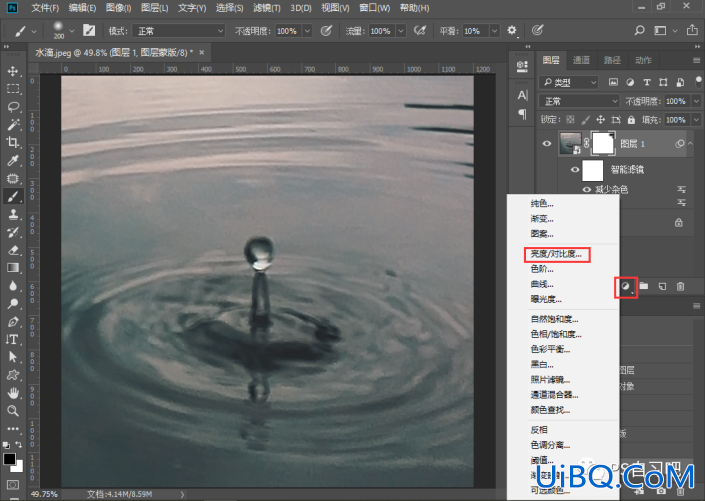
Task: Create new adjustment layer icon
Action: pyautogui.click(x=626, y=286)
